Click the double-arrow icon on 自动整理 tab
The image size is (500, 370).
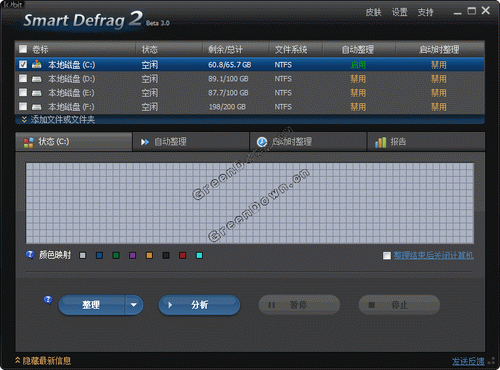click(145, 142)
